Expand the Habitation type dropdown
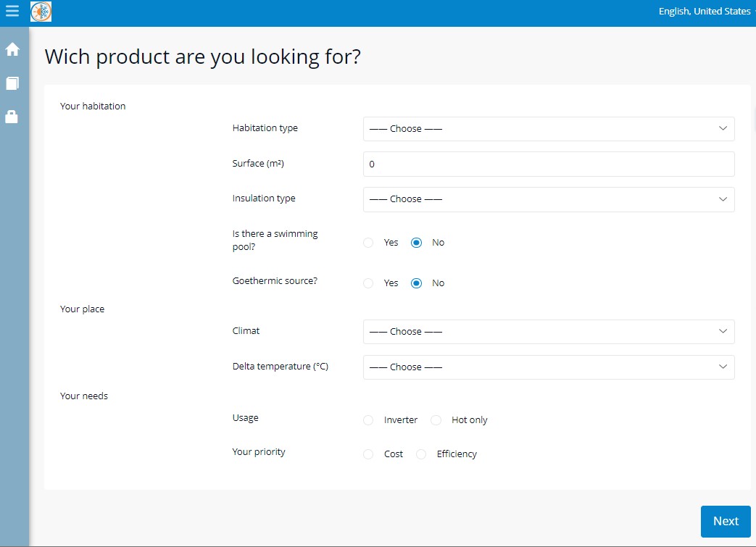The image size is (756, 547). coord(548,129)
